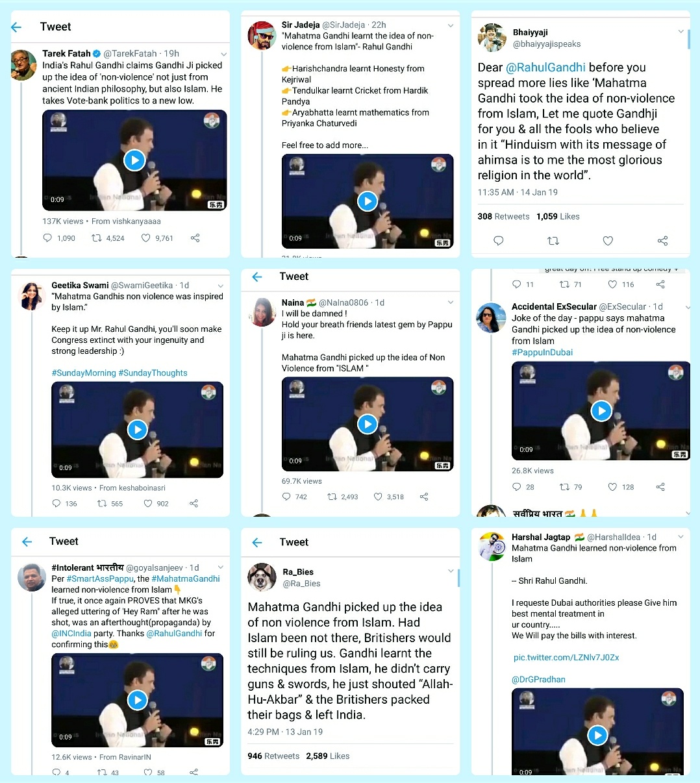Open pic.twitter.com/LZNlv7J0Zx link

(566, 658)
